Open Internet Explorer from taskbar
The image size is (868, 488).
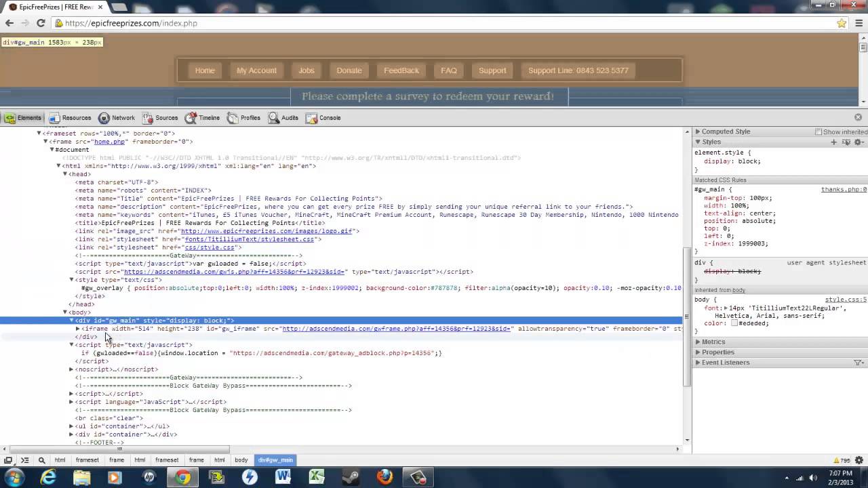pos(48,477)
